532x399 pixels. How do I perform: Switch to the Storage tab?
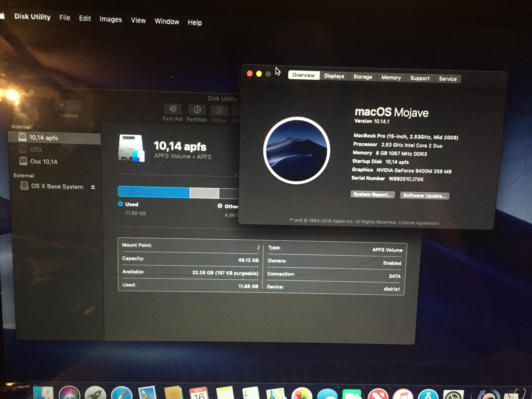coord(362,77)
